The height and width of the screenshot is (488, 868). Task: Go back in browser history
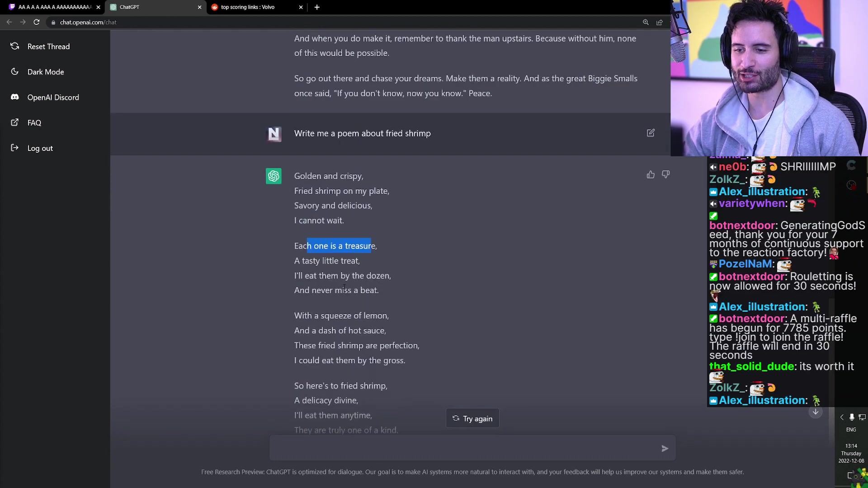coord(9,22)
